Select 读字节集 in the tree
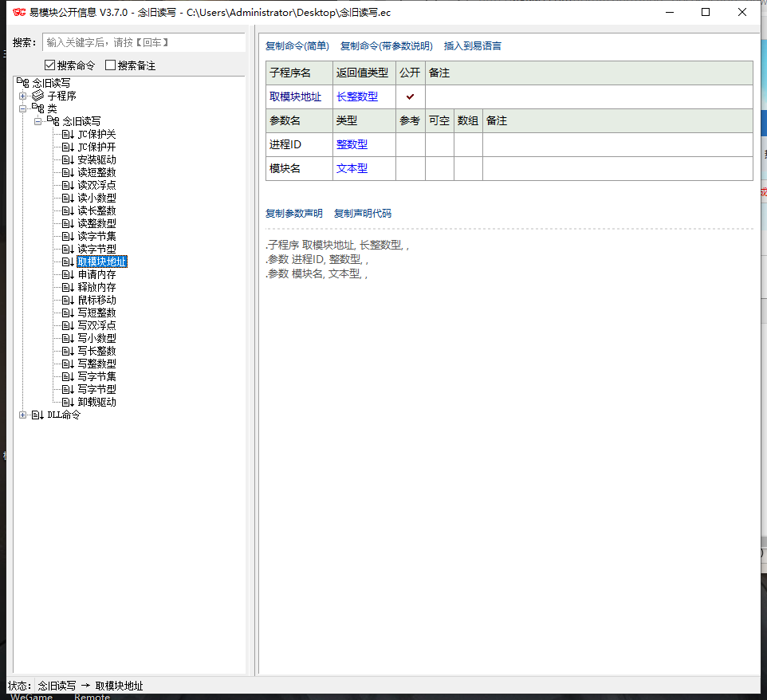The height and width of the screenshot is (700, 767). [x=96, y=236]
